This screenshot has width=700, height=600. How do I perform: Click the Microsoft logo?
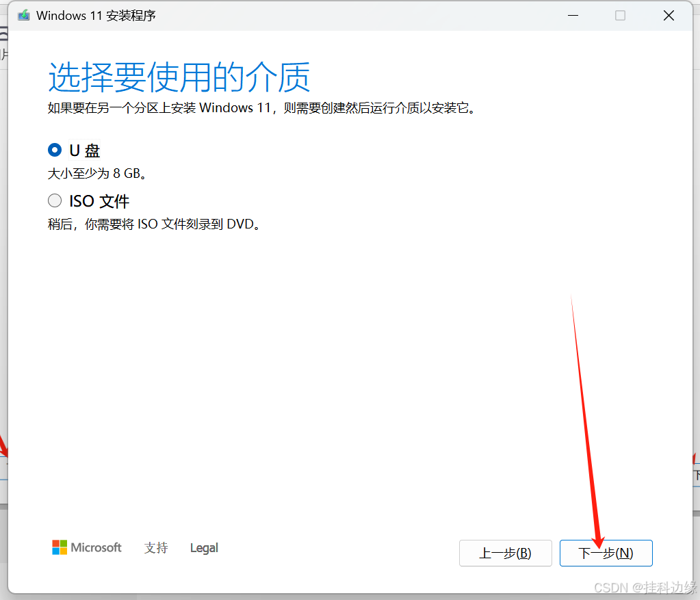point(87,547)
